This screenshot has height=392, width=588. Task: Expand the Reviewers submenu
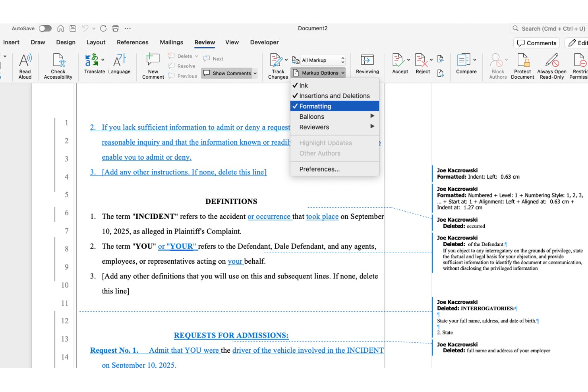coord(335,127)
